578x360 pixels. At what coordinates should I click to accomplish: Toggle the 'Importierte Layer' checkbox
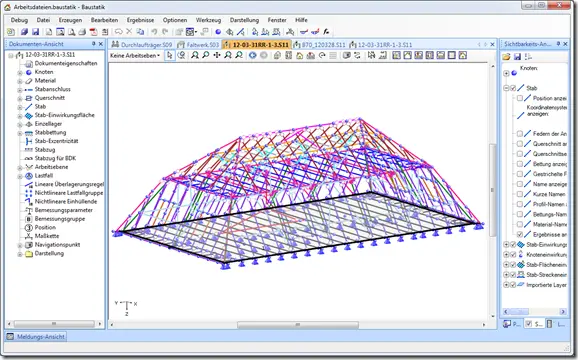click(x=513, y=285)
